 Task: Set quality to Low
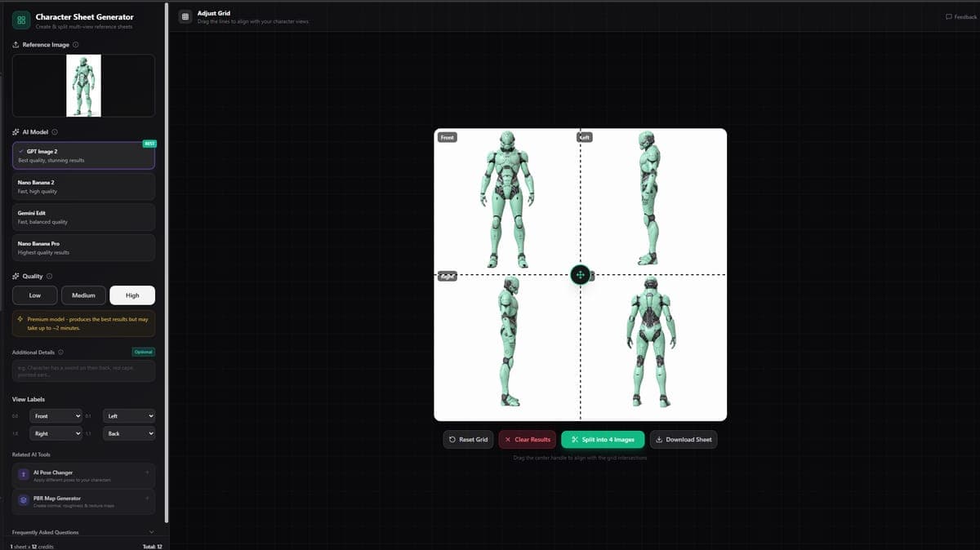coord(35,295)
